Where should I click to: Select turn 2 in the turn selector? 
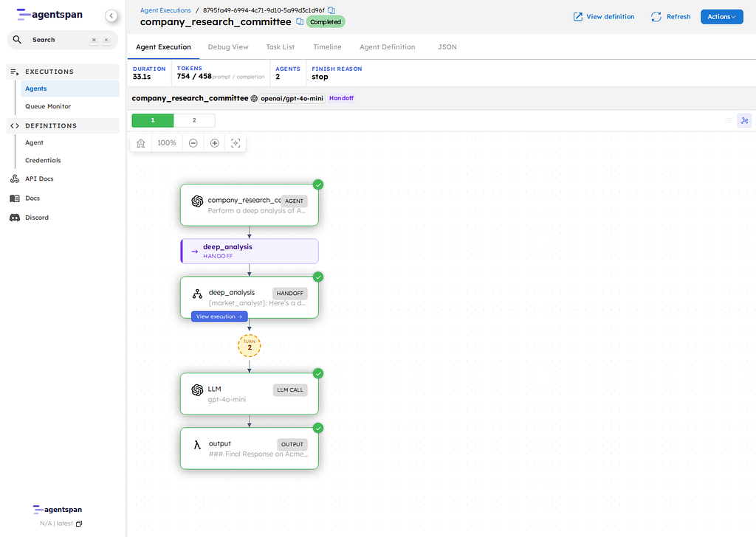pyautogui.click(x=194, y=120)
